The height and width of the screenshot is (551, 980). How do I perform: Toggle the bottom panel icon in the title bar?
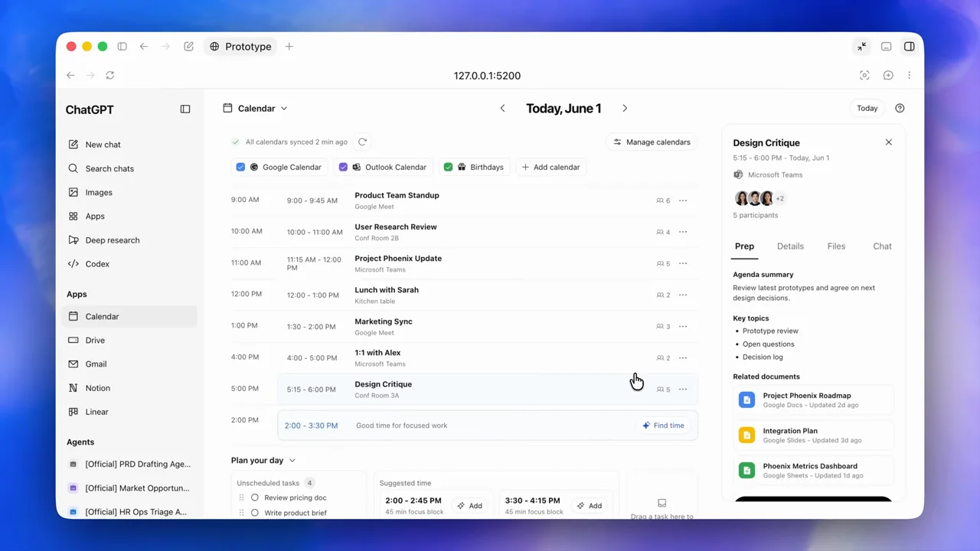[886, 47]
